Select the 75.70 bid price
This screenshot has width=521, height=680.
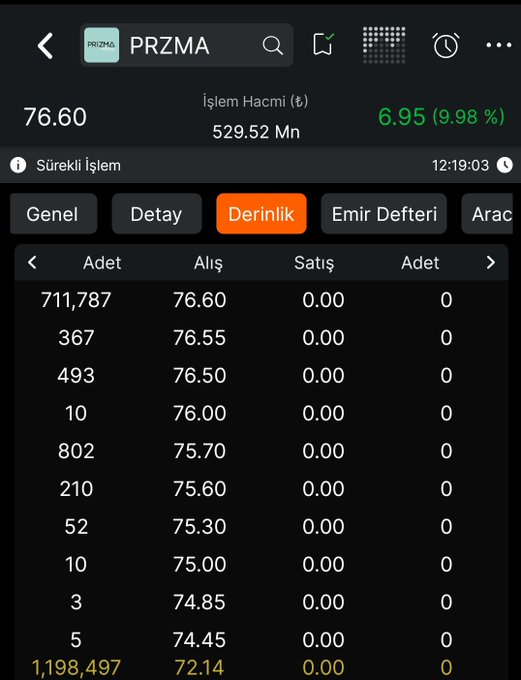click(x=200, y=451)
